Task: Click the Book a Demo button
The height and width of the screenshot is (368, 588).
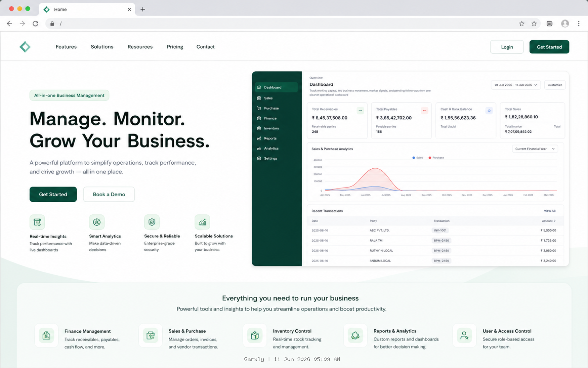Action: coord(109,194)
